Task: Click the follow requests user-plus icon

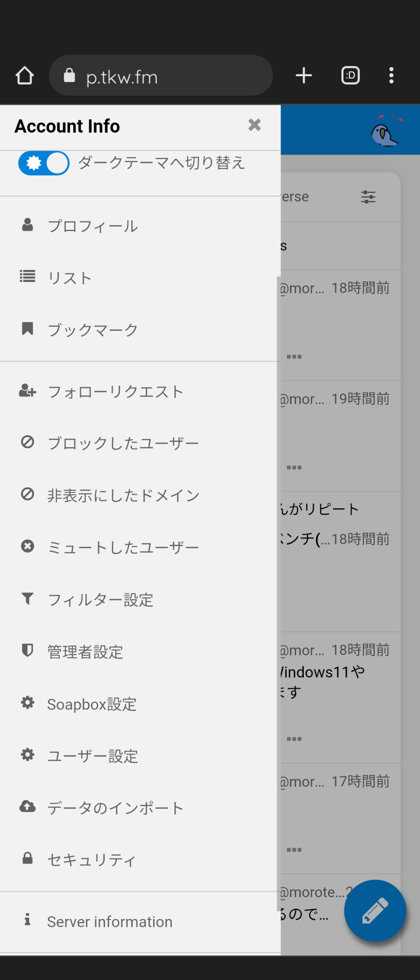Action: click(x=28, y=391)
